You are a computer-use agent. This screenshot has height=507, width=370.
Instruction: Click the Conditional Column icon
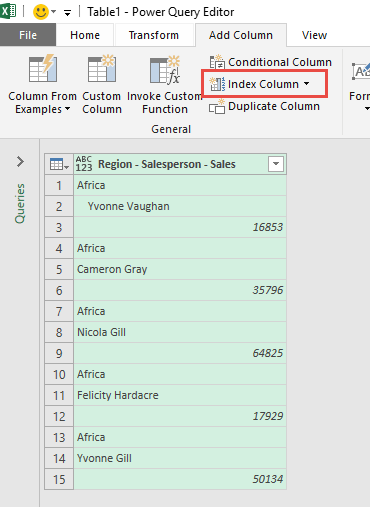pyautogui.click(x=217, y=62)
